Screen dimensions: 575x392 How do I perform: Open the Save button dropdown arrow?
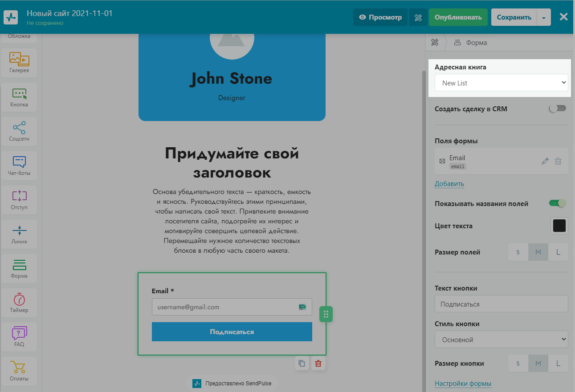[543, 18]
